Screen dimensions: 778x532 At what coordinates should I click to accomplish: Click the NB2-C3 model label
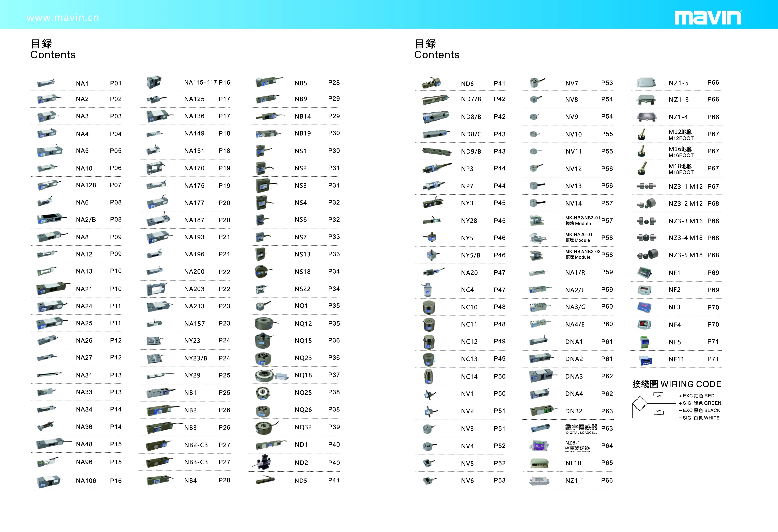tap(196, 445)
